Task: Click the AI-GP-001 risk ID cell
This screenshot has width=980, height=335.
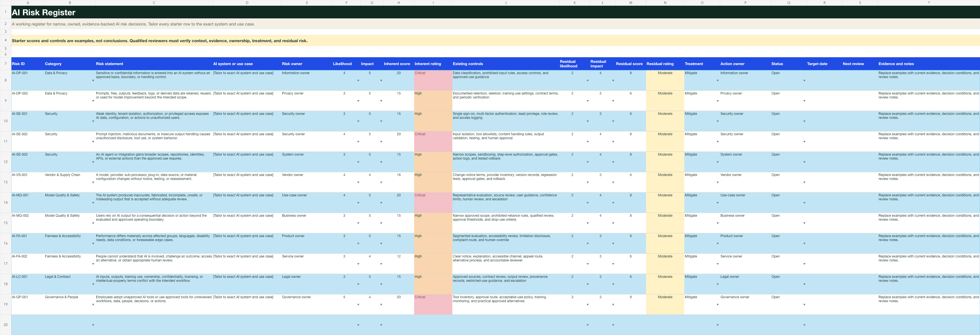Action: pos(28,304)
